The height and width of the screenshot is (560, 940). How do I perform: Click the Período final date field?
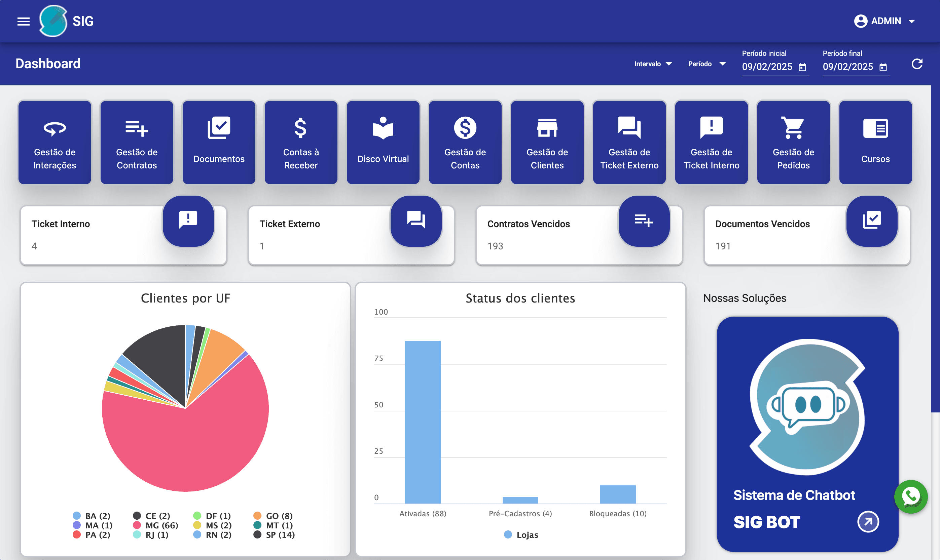click(x=847, y=67)
